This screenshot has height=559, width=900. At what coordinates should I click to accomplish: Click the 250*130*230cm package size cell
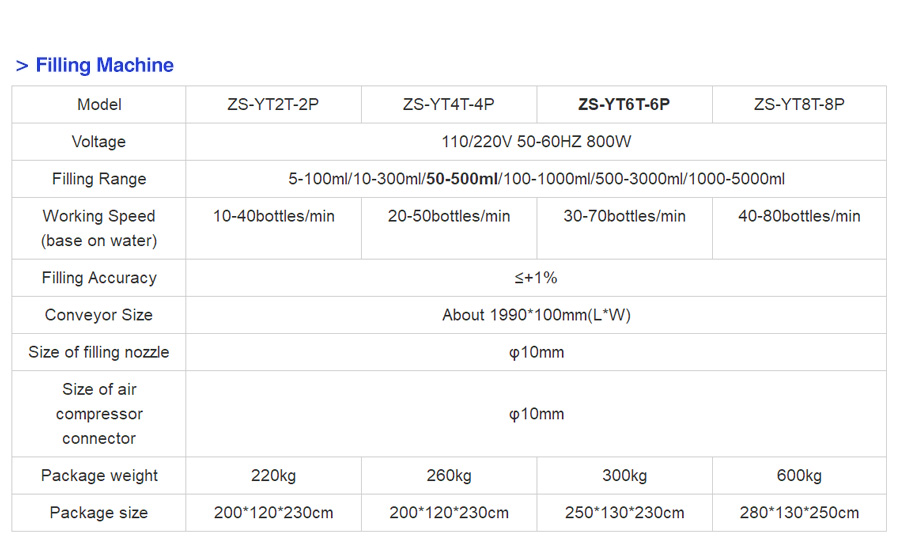point(624,513)
